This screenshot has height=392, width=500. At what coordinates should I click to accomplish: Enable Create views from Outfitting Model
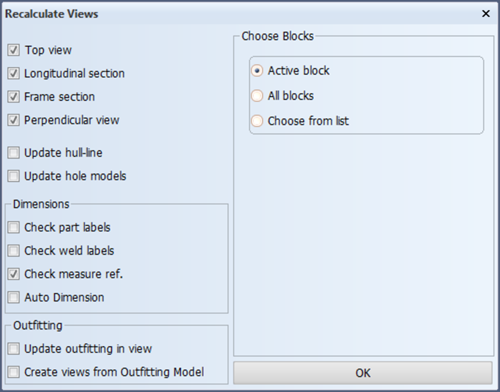click(14, 372)
